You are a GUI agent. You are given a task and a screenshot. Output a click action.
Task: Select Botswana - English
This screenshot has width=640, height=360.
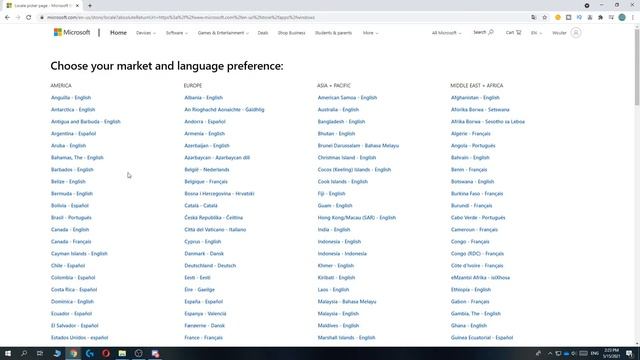(x=472, y=182)
